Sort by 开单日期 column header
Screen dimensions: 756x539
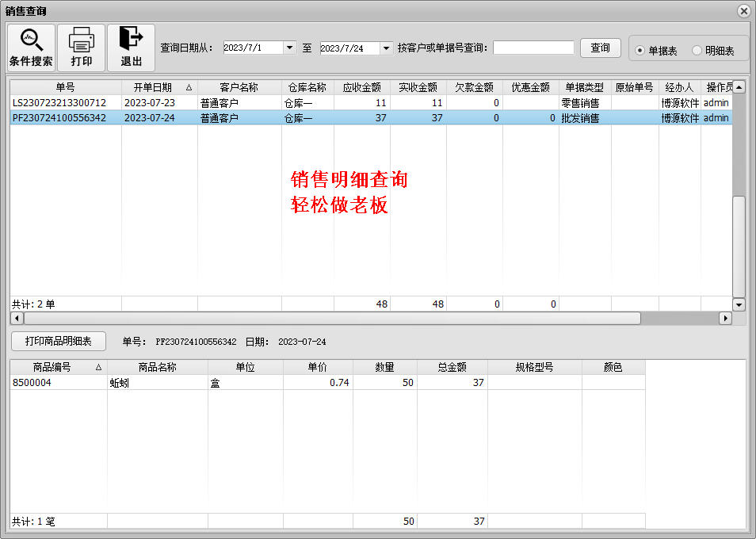point(158,87)
